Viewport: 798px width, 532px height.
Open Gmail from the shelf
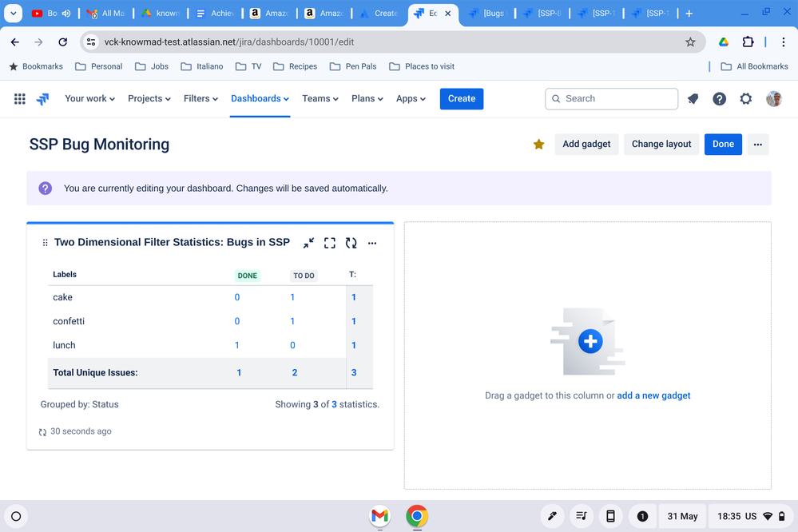click(379, 516)
